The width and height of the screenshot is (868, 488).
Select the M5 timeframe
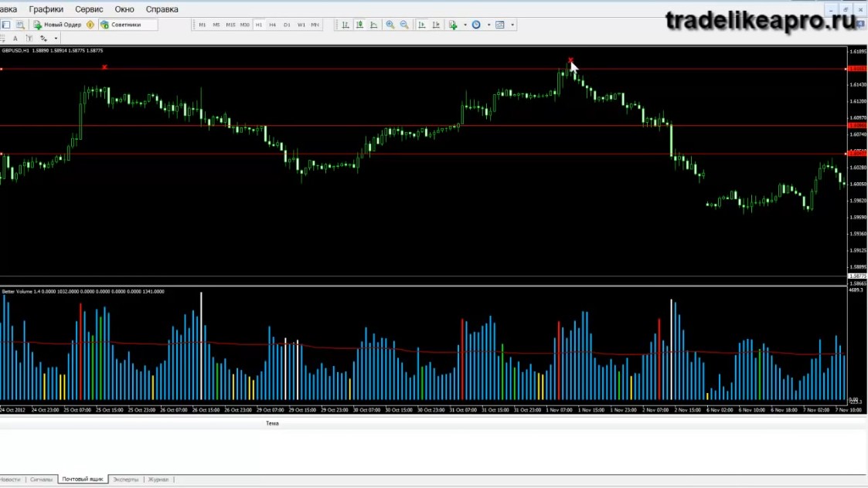[x=216, y=25]
